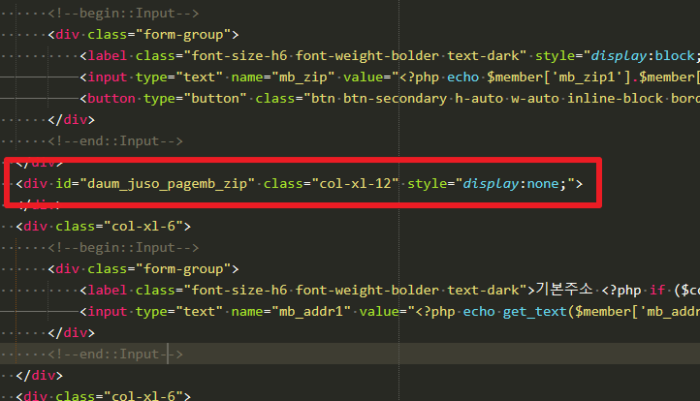Click the begin::Input comment above the mb_addr1 form-group

[123, 248]
